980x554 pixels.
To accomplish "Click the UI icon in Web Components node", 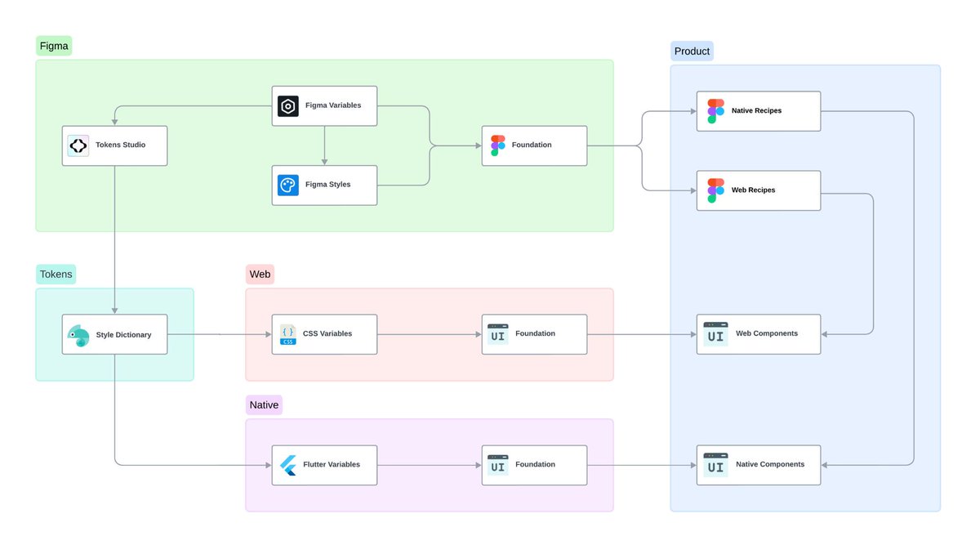I will [715, 334].
